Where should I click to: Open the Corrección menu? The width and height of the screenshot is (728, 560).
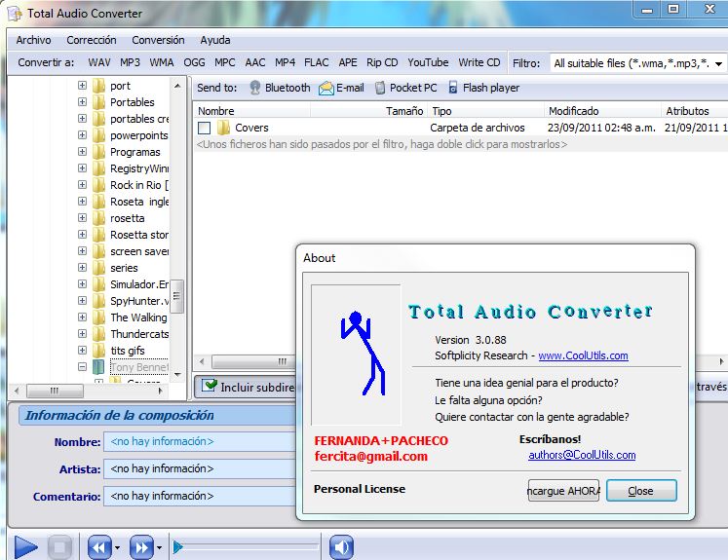click(92, 40)
